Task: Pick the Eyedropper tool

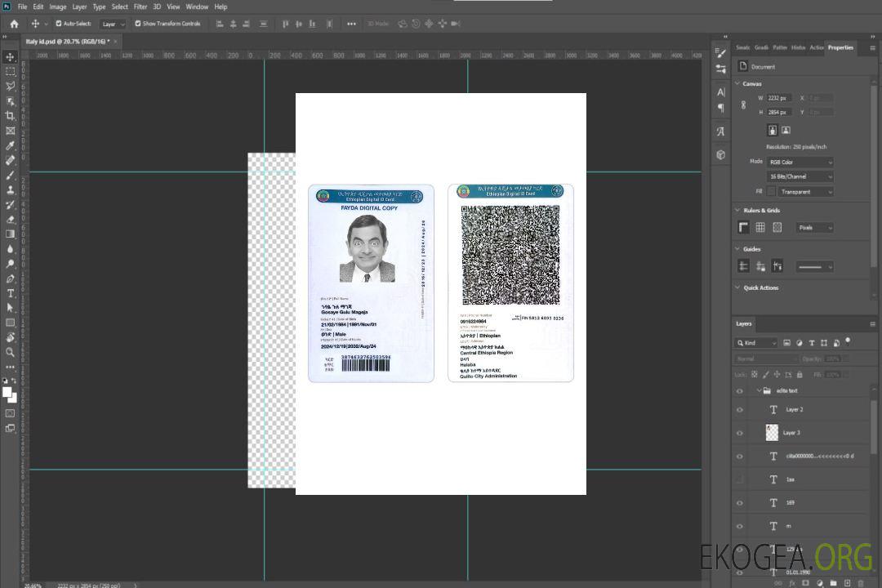Action: 11,145
